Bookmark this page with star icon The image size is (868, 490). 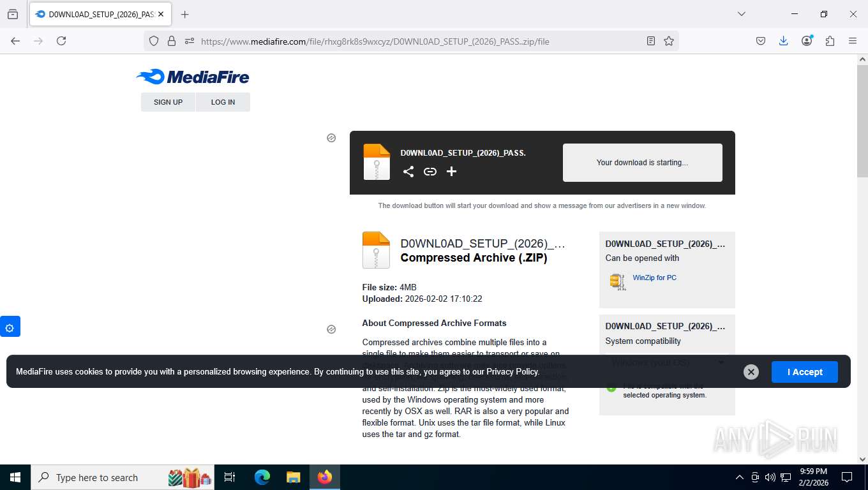click(x=669, y=41)
